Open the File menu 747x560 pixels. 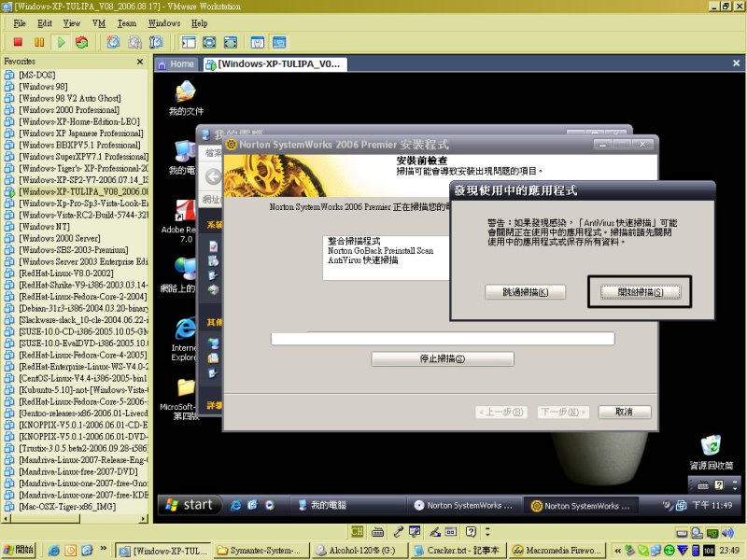[x=20, y=23]
